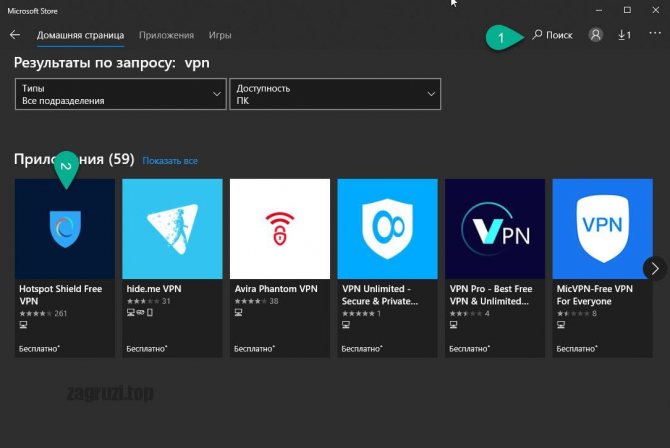This screenshot has width=670, height=448.
Task: Click Hotspot Shield rating 261 stars
Action: [x=43, y=313]
